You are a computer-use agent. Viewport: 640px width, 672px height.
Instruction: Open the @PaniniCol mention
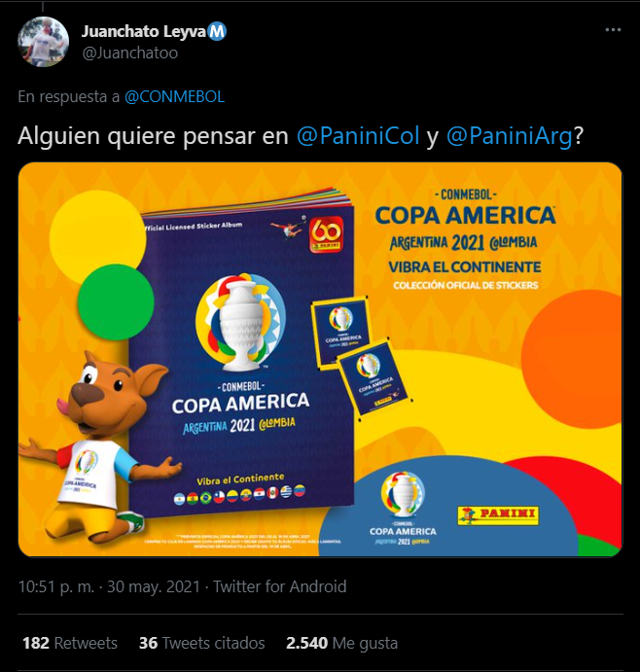(x=358, y=136)
